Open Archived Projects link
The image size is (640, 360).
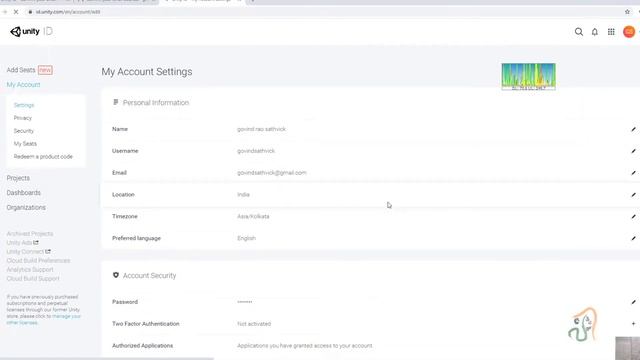[29, 234]
